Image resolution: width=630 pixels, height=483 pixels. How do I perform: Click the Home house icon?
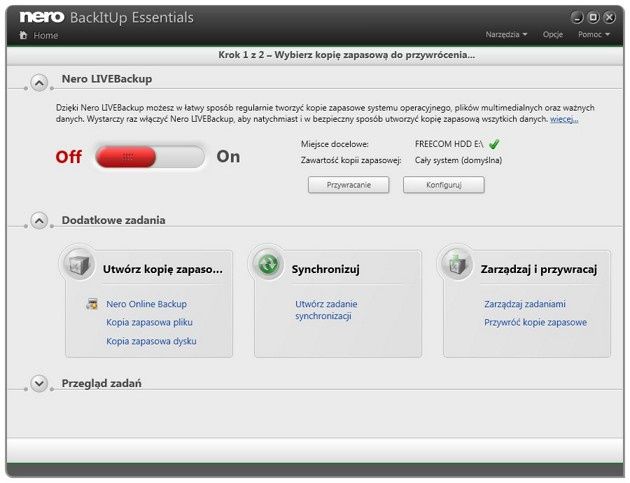(23, 35)
